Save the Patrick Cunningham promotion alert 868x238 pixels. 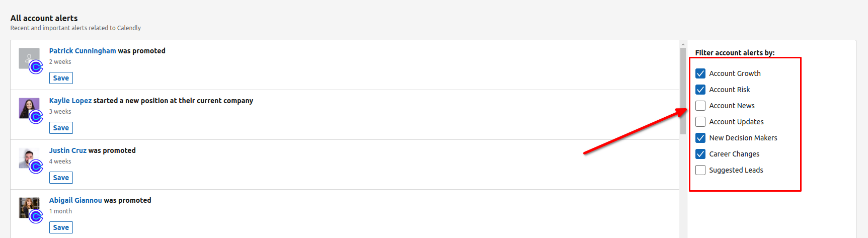click(61, 78)
